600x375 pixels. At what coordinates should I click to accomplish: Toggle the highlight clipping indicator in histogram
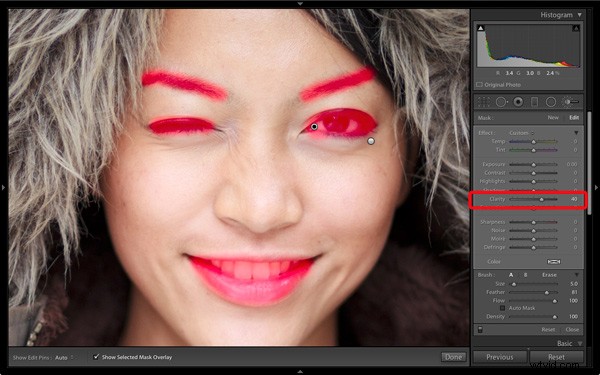click(x=576, y=28)
